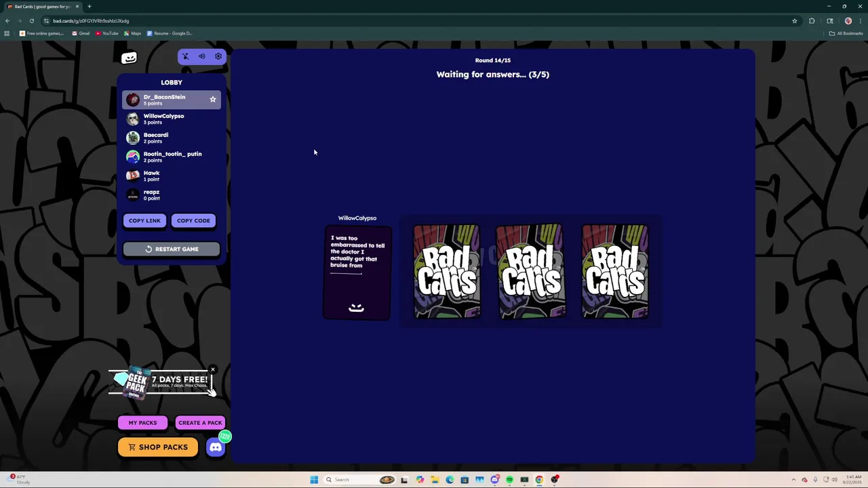Open browser extensions puzzle icon

click(812, 21)
